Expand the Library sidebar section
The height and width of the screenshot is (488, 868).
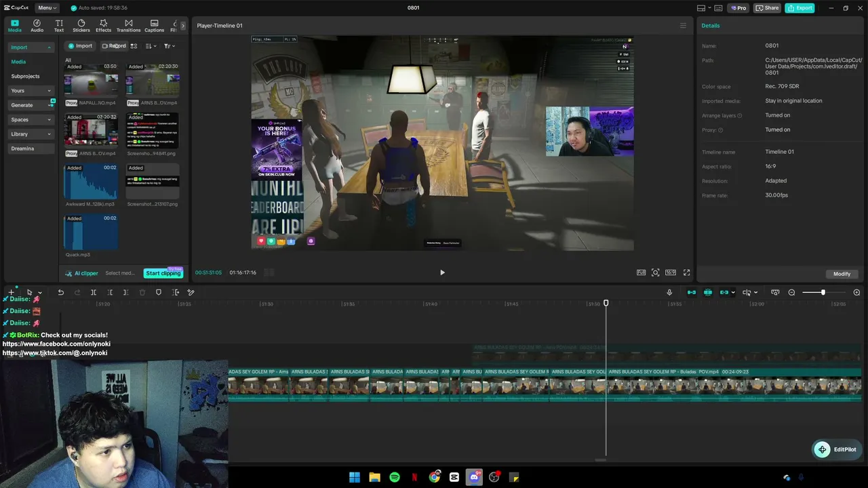[x=31, y=134]
